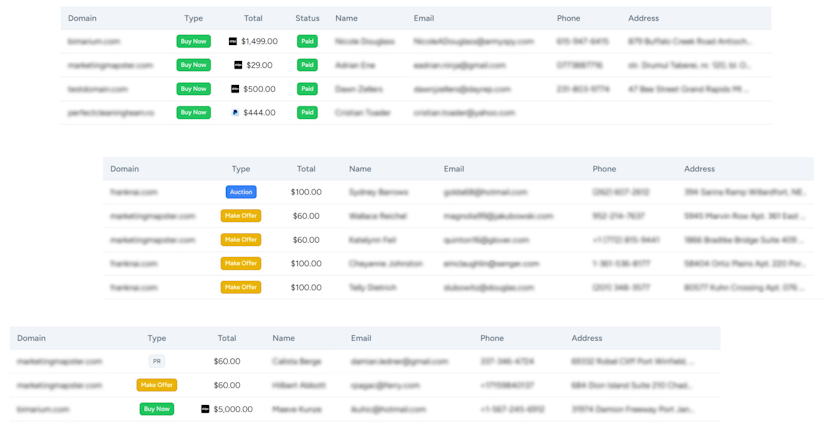Click the payment icon next to $5,000.00

point(205,409)
